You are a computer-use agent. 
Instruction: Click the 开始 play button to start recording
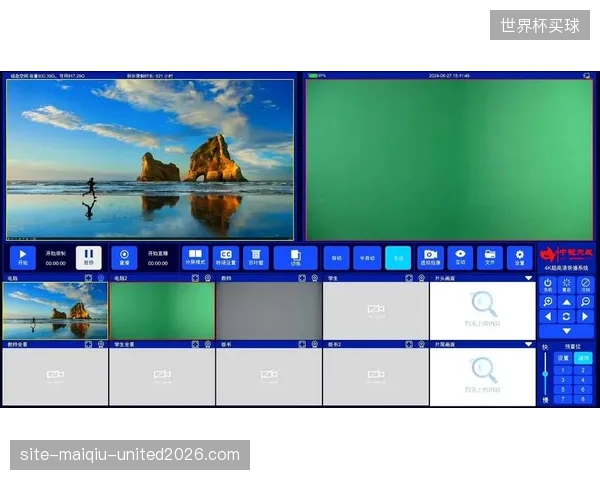click(x=23, y=258)
